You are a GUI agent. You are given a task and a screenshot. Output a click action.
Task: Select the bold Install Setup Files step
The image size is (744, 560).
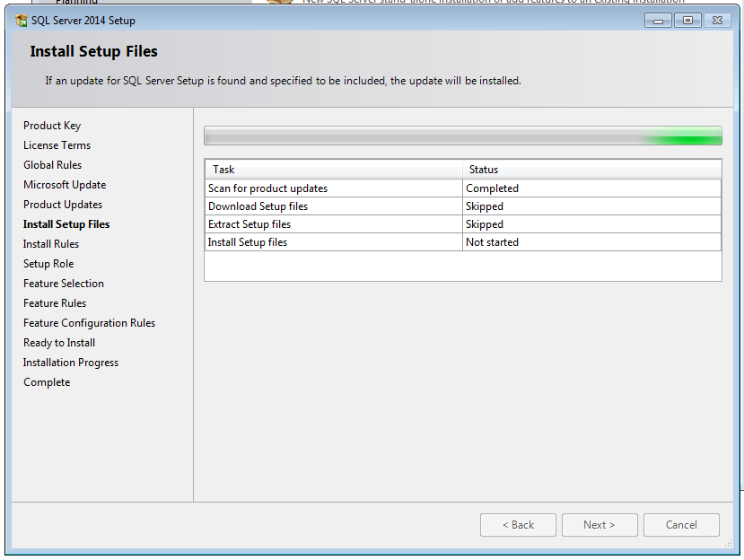click(x=66, y=224)
